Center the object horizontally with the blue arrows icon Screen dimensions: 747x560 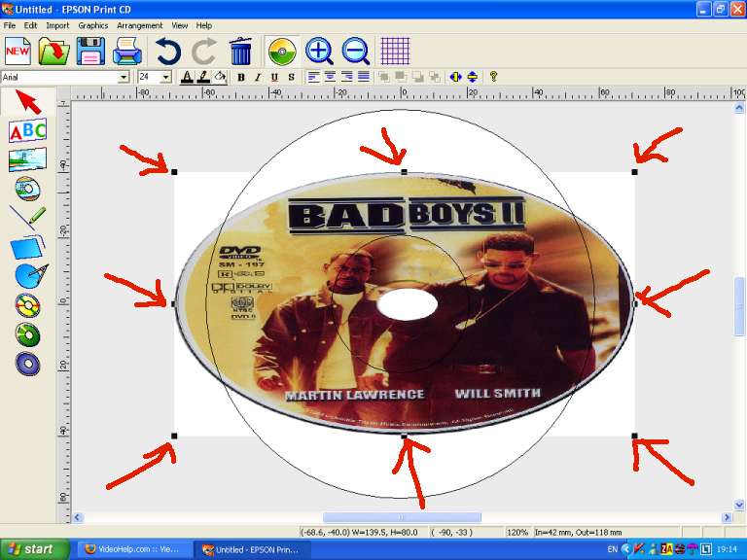pos(456,77)
